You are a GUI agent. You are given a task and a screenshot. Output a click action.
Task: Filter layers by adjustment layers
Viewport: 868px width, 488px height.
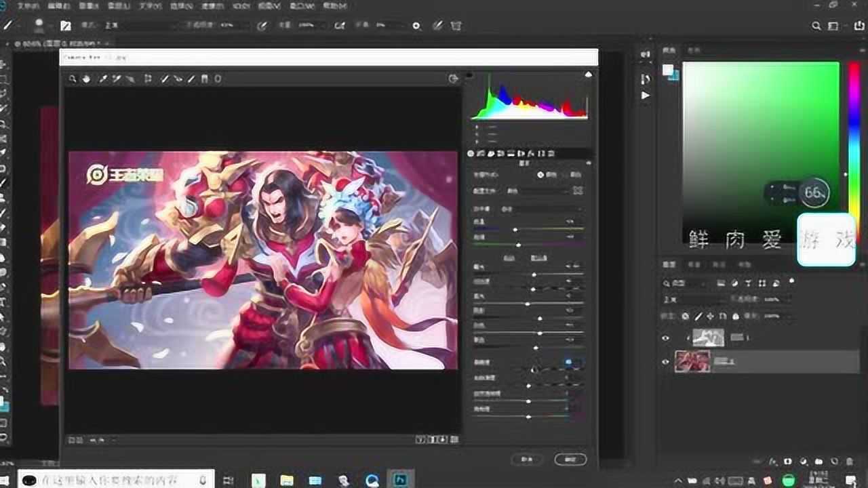[736, 283]
